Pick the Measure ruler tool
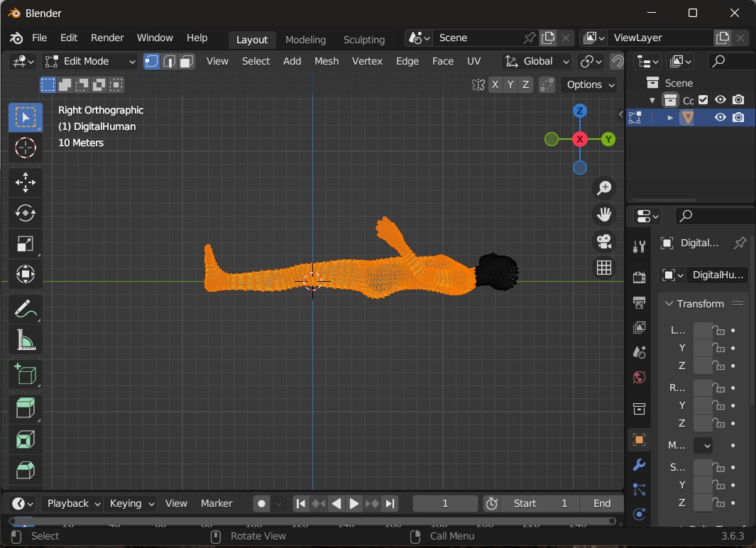This screenshot has height=548, width=756. point(26,341)
